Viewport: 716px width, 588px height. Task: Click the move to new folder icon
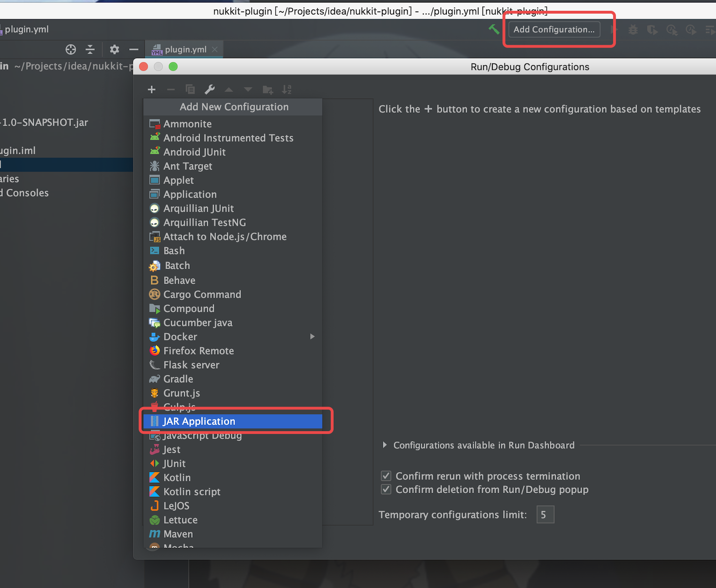pos(268,90)
